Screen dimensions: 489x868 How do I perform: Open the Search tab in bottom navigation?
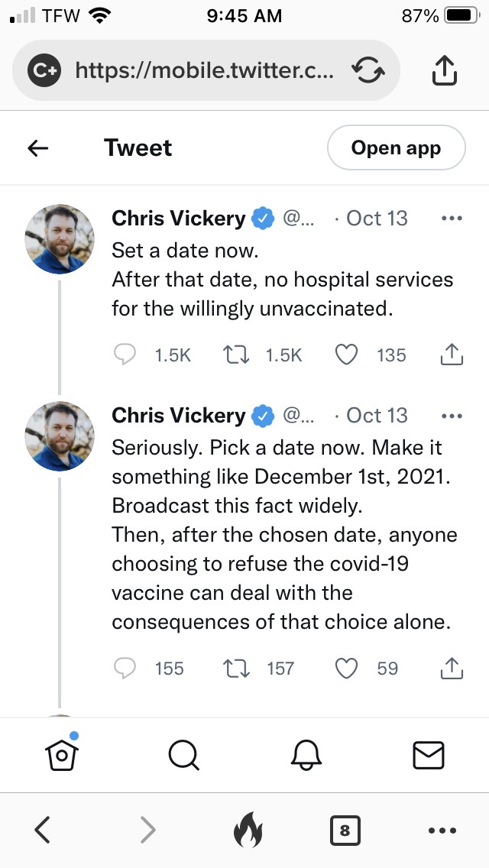[x=183, y=755]
